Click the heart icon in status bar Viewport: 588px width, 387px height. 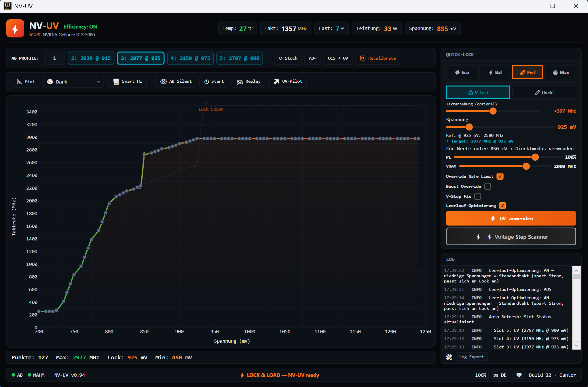(x=519, y=375)
